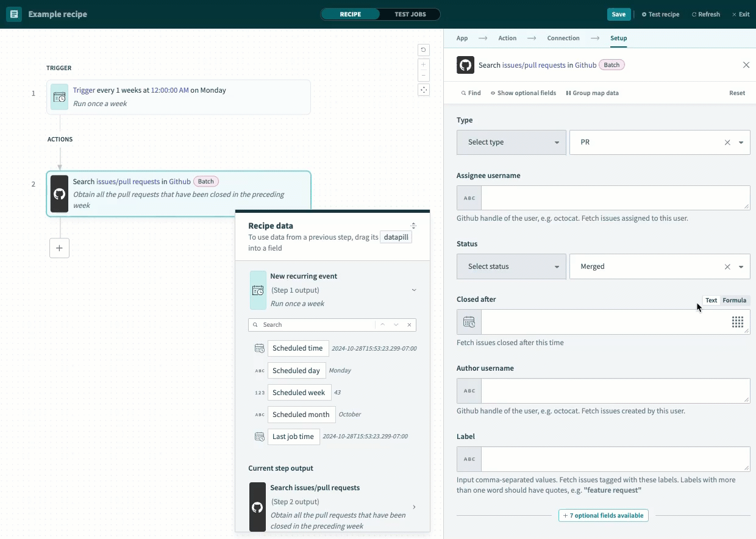This screenshot has width=756, height=539.
Task: Show the 7 optional fields available
Action: (x=604, y=515)
